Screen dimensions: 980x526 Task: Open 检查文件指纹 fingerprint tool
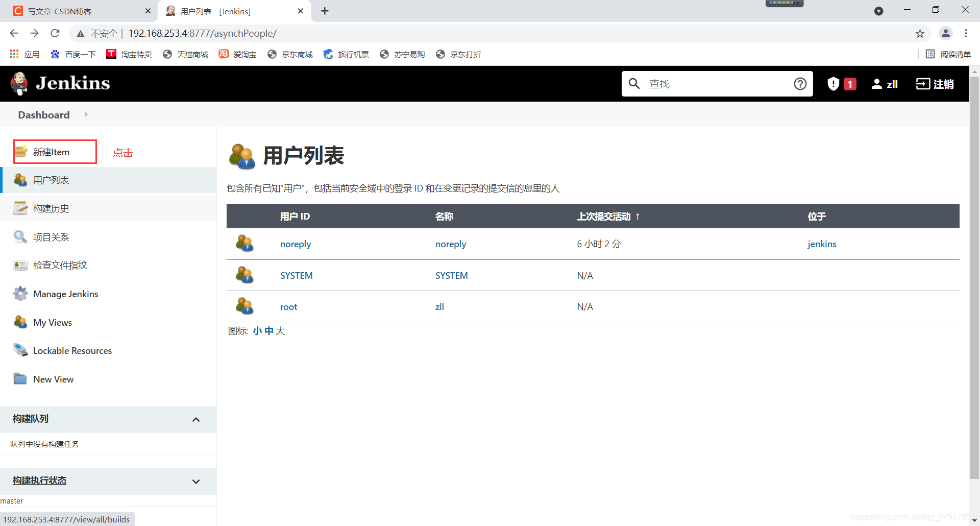(20, 265)
